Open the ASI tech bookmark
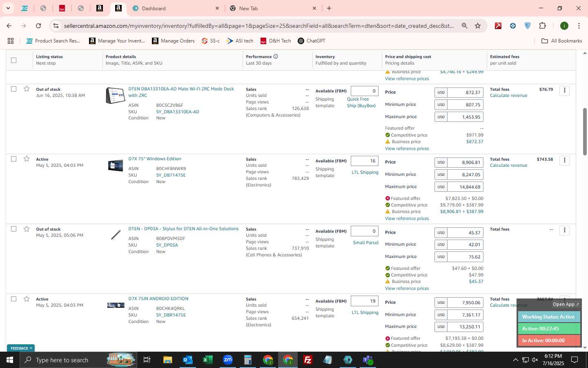588x368 pixels. (x=240, y=41)
